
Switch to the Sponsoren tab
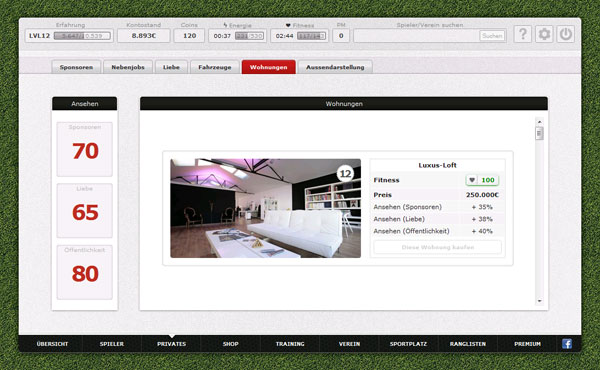pos(76,67)
